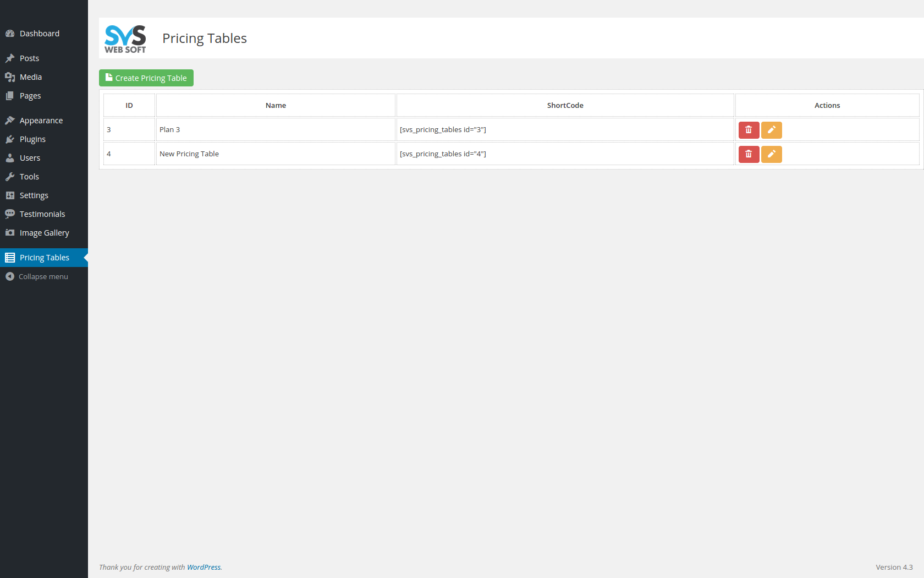
Task: Click the SVS Web Soft logo
Action: coord(125,39)
